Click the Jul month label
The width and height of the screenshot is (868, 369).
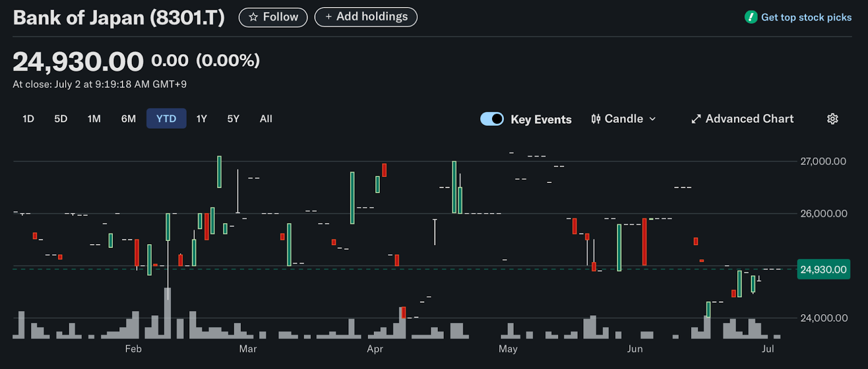coord(768,349)
